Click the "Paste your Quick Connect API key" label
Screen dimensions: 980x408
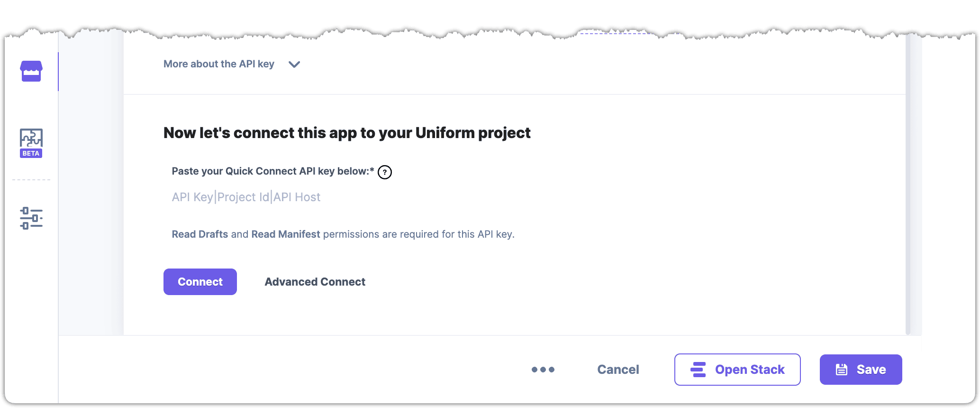click(x=272, y=171)
